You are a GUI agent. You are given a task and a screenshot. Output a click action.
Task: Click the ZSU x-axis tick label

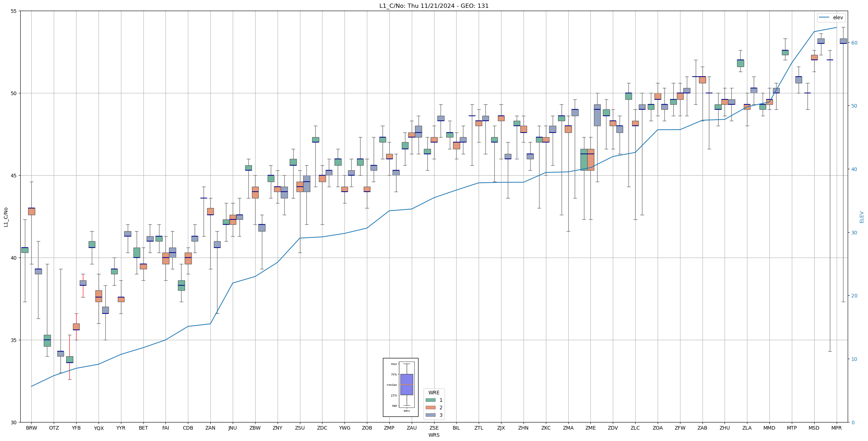tap(300, 428)
